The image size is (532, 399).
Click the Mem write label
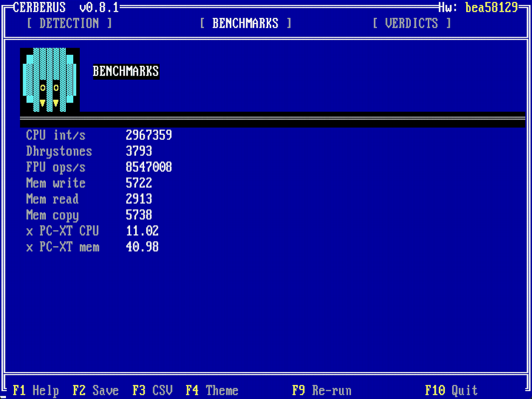pyautogui.click(x=56, y=183)
